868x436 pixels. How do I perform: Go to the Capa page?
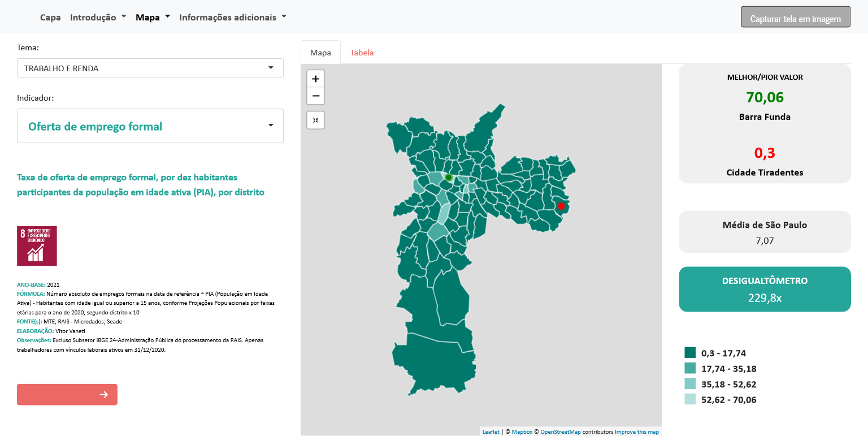50,18
